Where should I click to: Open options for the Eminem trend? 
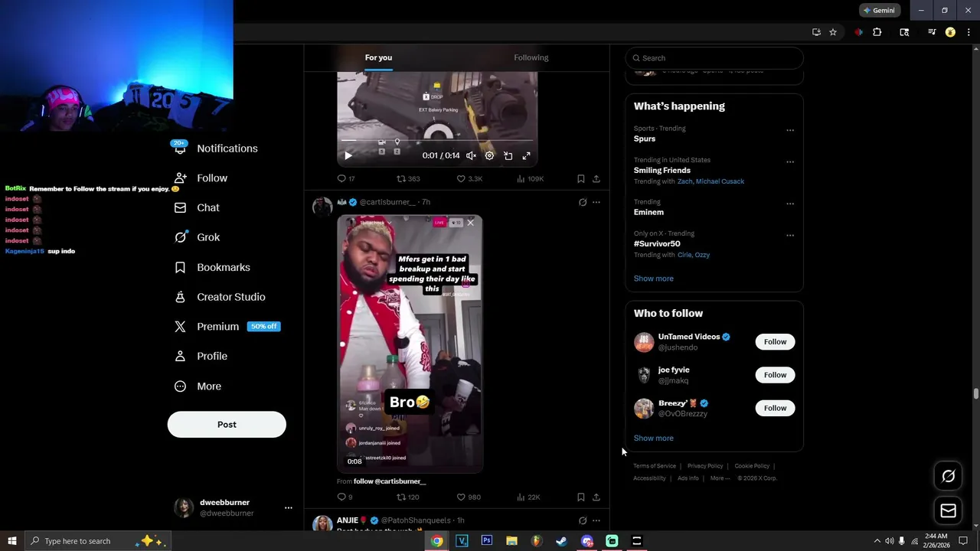pos(790,204)
